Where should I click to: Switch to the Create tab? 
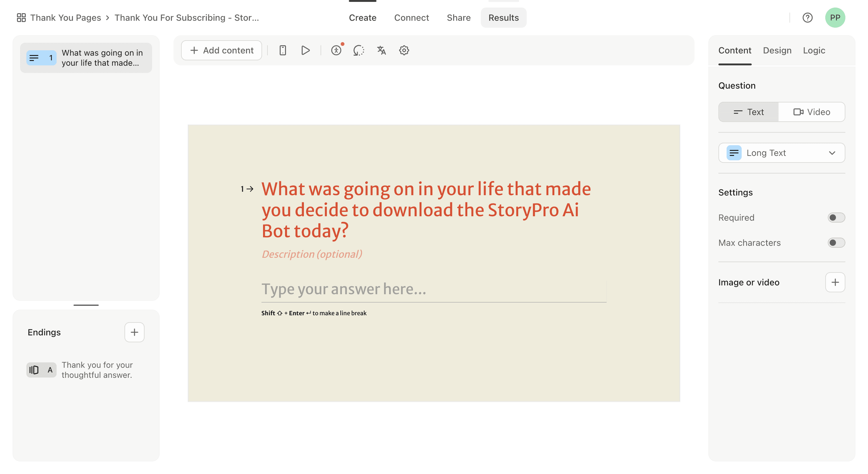363,18
